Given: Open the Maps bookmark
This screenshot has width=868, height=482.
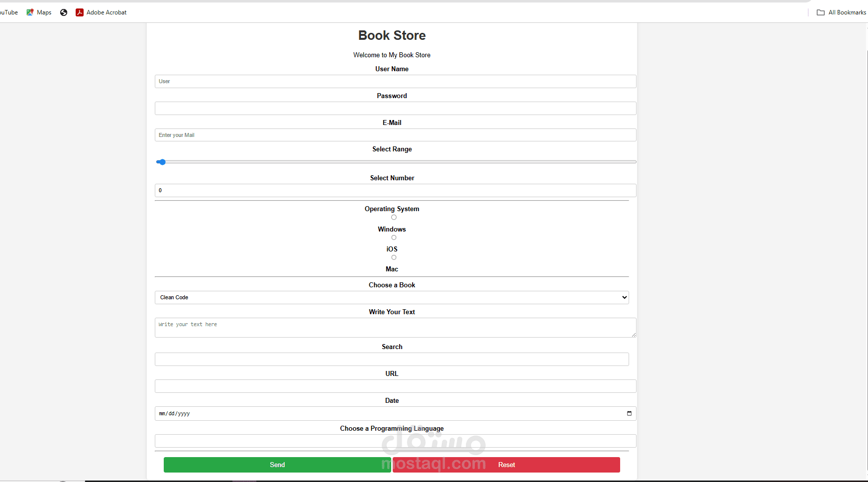Looking at the screenshot, I should point(39,12).
